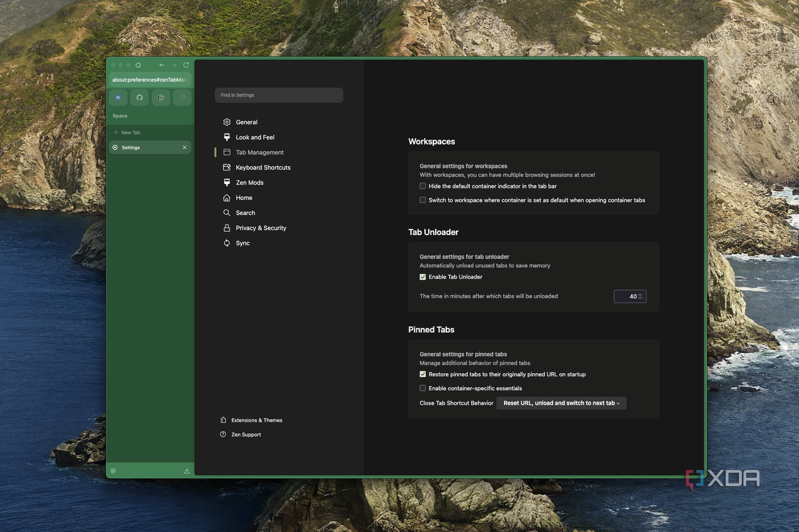
Task: Open Zen Mods via its brush icon
Action: (x=227, y=183)
